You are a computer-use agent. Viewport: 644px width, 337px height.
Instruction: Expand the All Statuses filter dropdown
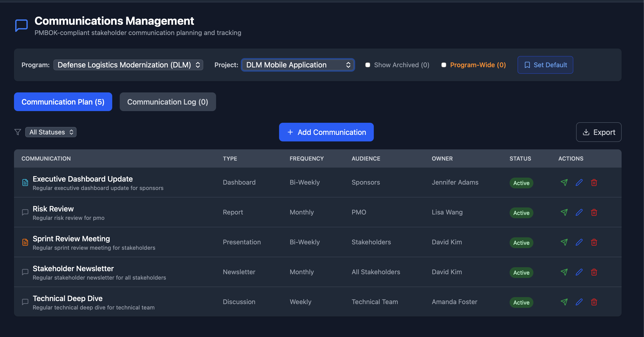pyautogui.click(x=51, y=132)
